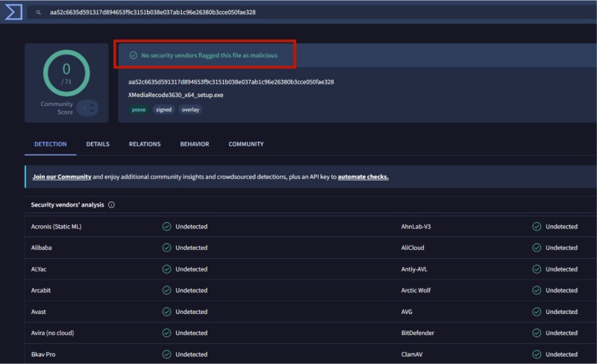Select the signed tag

[163, 110]
